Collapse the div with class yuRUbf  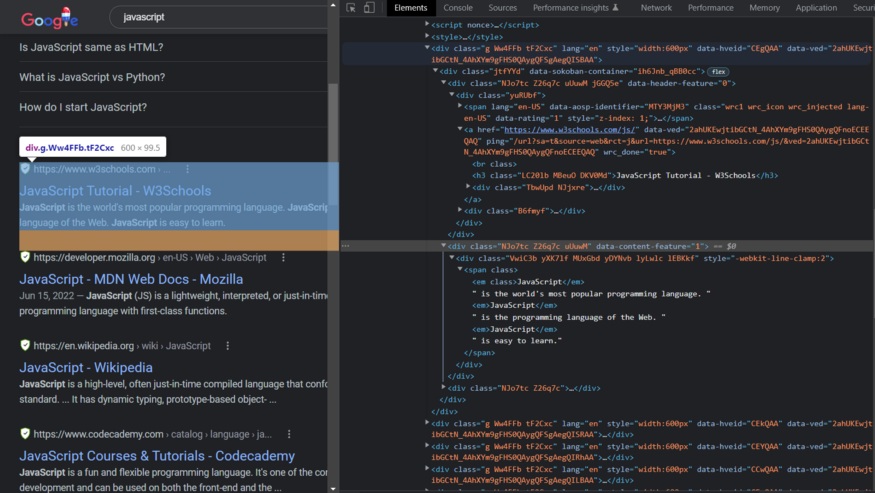point(452,95)
